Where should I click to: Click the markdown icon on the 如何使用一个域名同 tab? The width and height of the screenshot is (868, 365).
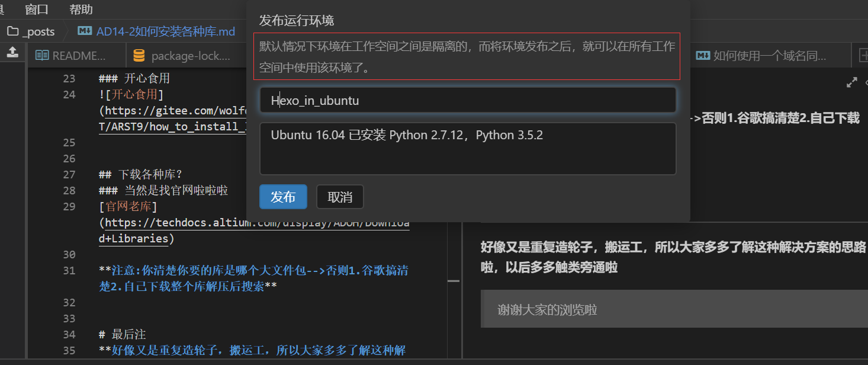tap(703, 56)
